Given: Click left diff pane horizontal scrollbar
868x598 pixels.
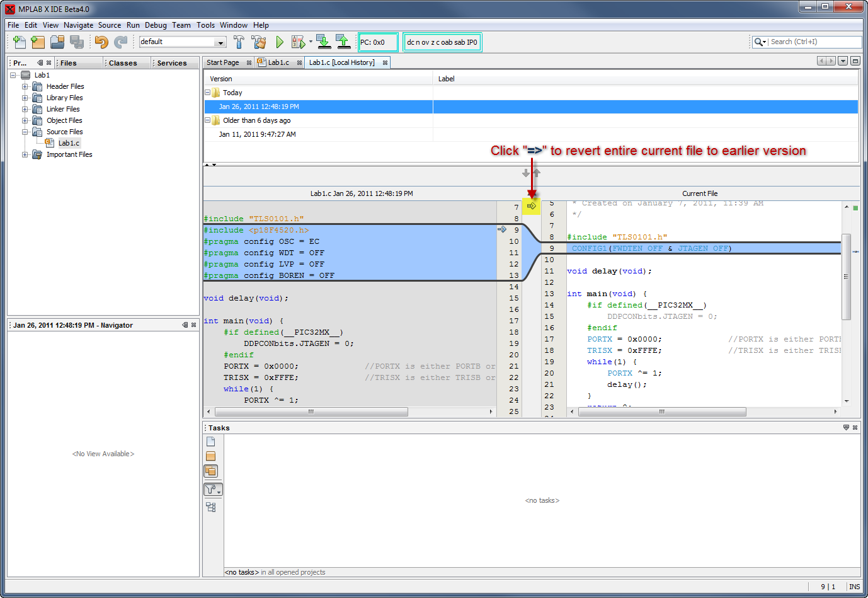Looking at the screenshot, I should coord(311,411).
